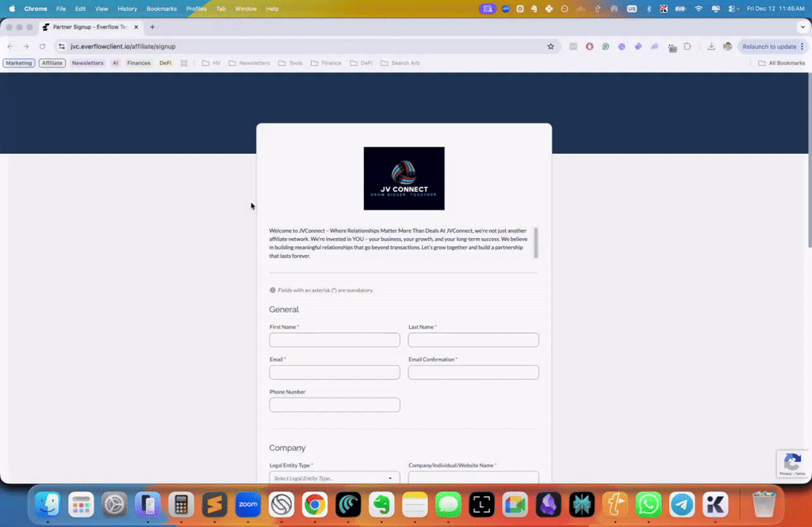
Task: Click inside the First Name input field
Action: 334,340
